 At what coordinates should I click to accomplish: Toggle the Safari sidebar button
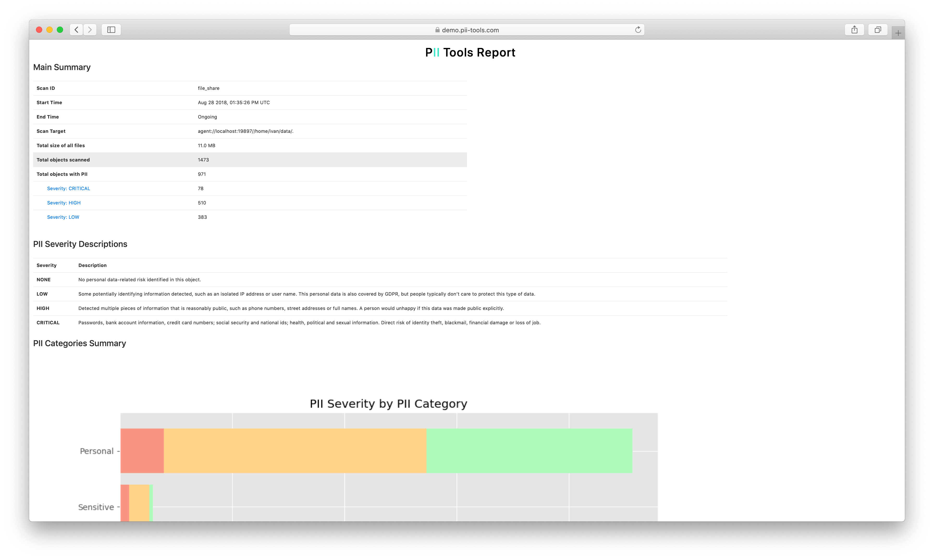click(111, 30)
